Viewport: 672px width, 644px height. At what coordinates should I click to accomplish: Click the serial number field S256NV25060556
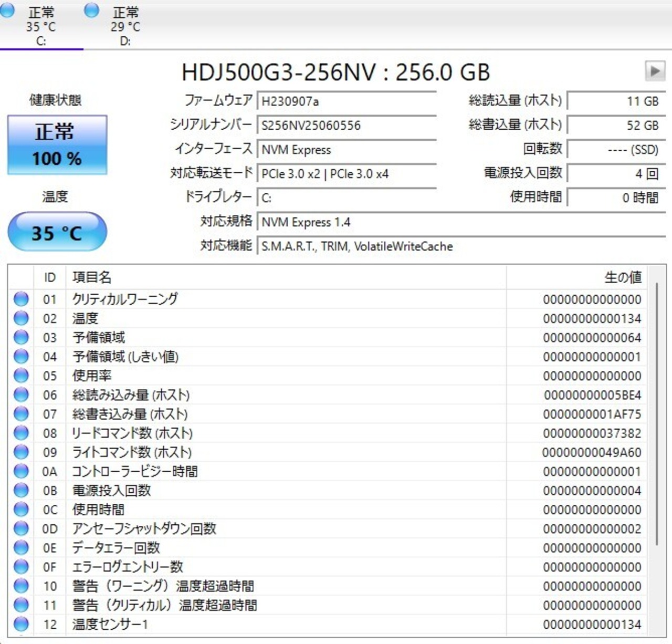pos(347,125)
